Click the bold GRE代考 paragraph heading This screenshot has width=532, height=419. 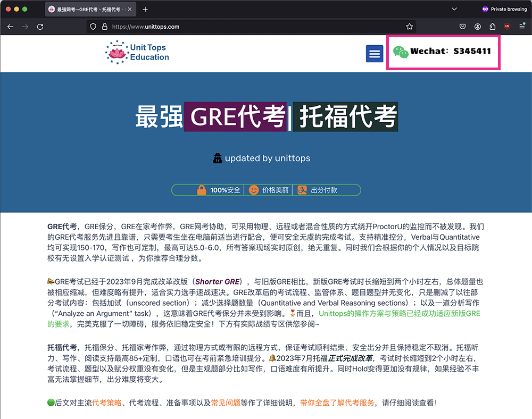[62, 227]
